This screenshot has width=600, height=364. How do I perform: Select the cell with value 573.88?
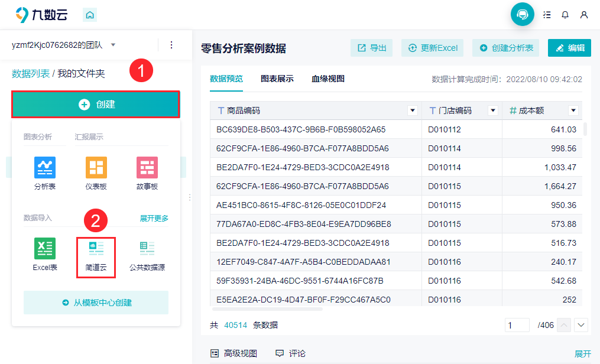click(x=542, y=224)
